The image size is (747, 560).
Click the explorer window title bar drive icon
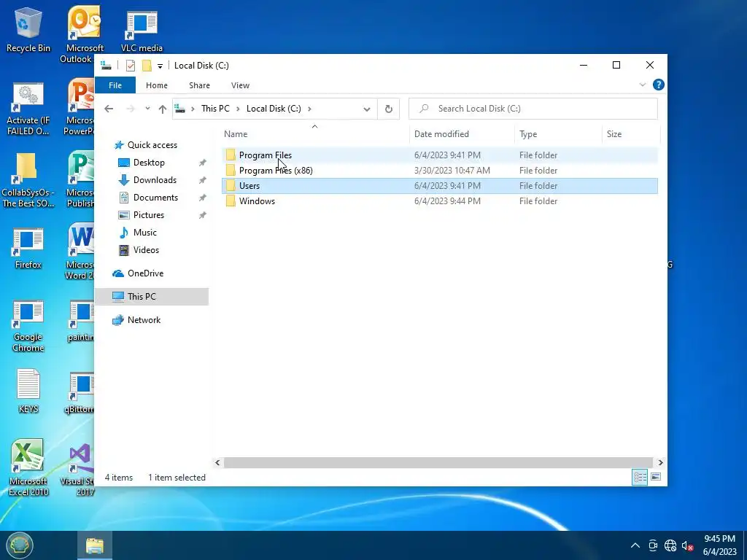107,66
